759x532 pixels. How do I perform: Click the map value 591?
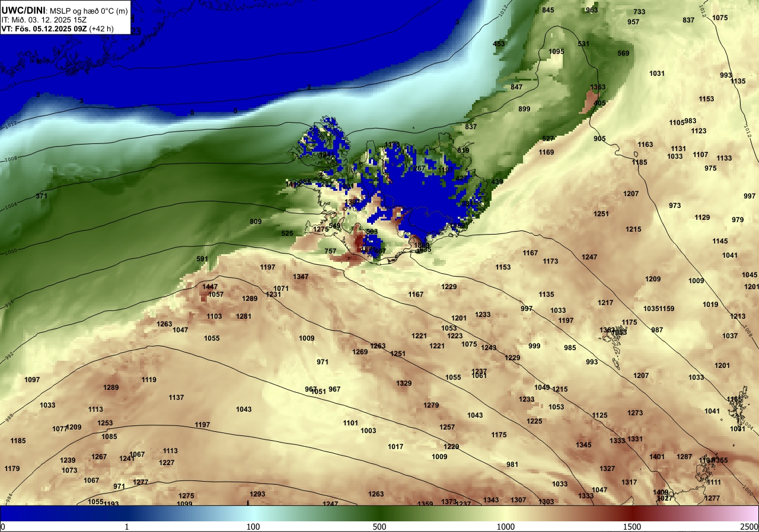(x=202, y=259)
